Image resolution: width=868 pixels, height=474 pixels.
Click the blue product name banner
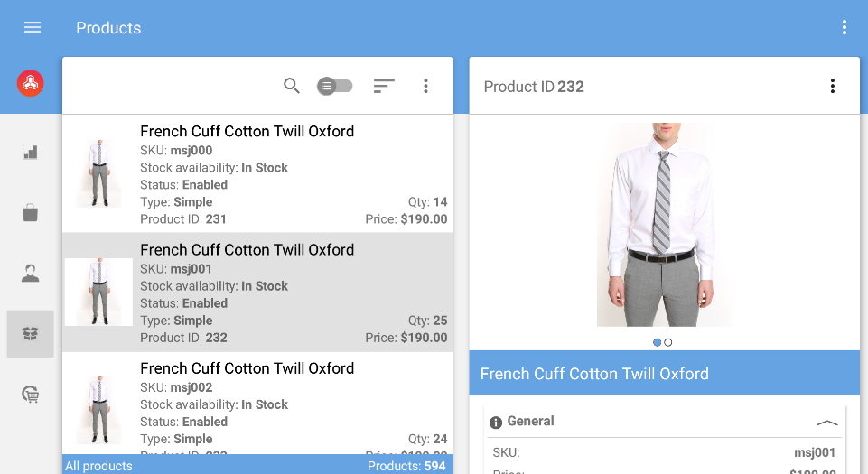pos(664,374)
